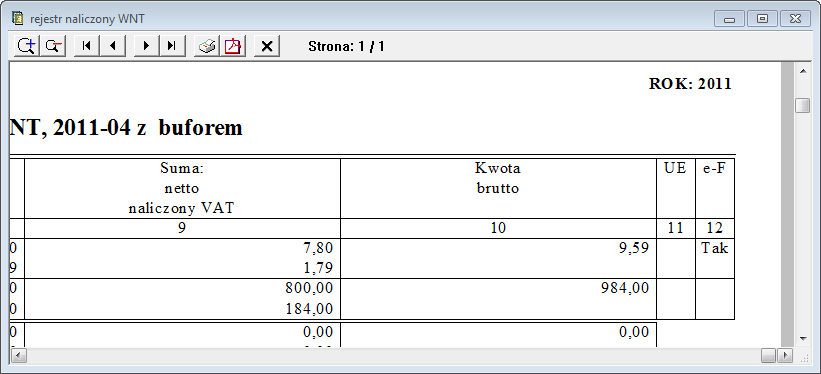Viewport: 821px width, 374px height.
Task: Minimize the rejestr naliczony WNT window
Action: (x=729, y=19)
